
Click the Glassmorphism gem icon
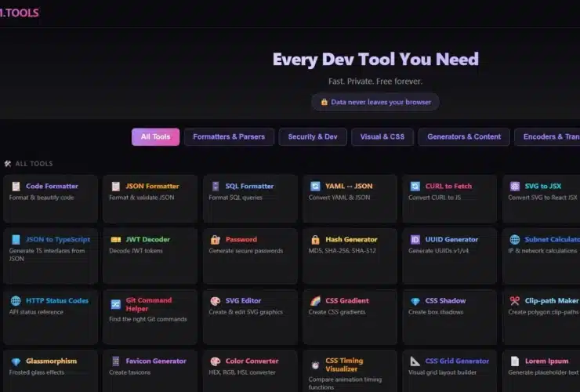tap(16, 361)
